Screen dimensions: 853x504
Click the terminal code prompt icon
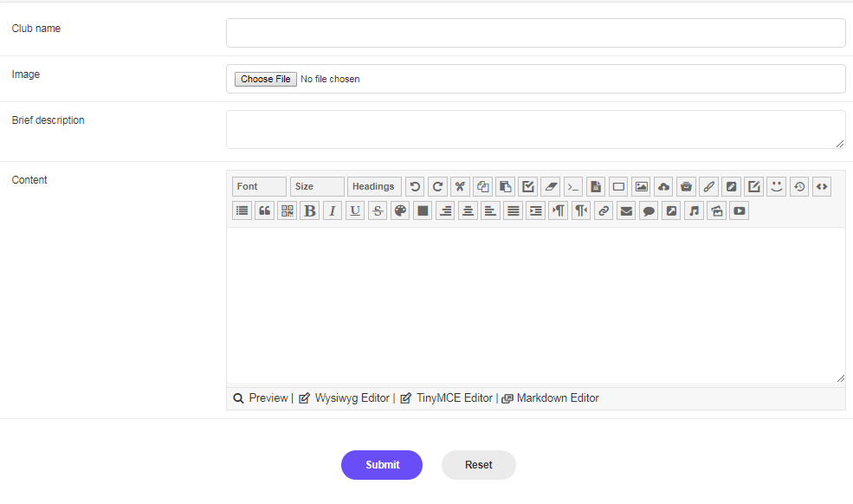click(572, 187)
